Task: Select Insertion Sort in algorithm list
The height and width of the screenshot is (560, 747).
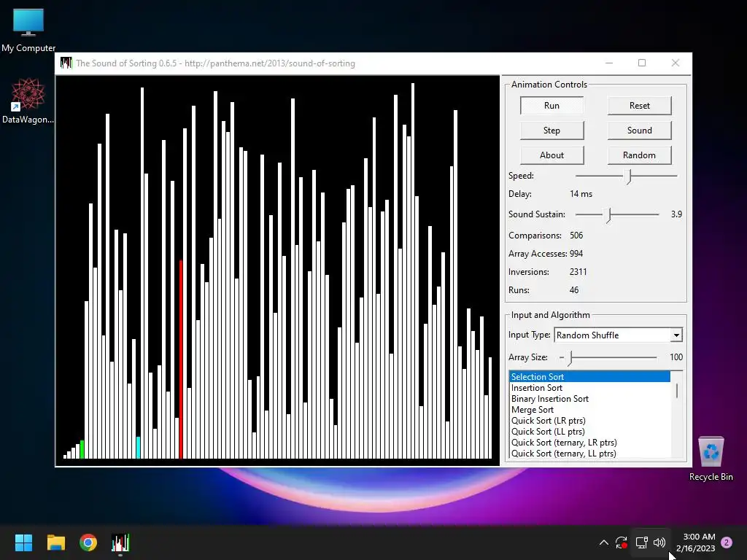Action: pyautogui.click(x=589, y=388)
